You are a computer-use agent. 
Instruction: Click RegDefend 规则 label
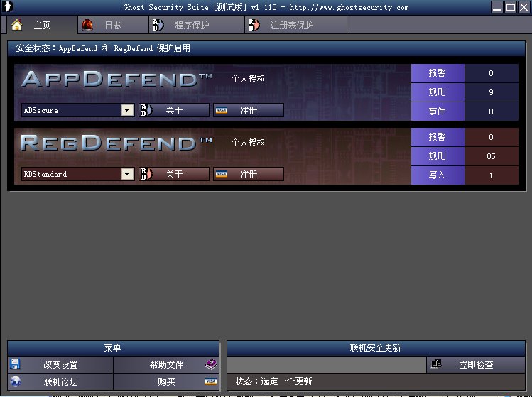(x=438, y=156)
